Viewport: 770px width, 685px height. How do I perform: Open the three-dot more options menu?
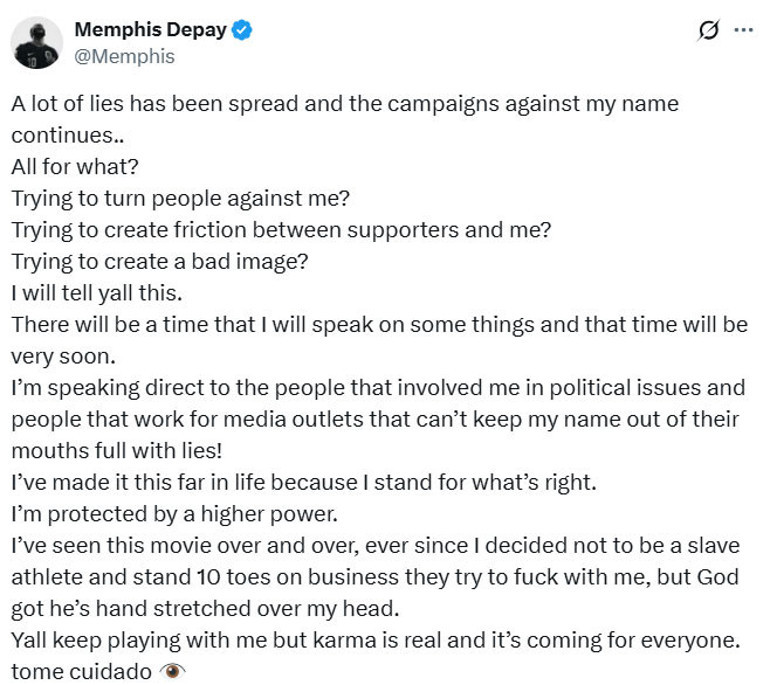(x=743, y=31)
